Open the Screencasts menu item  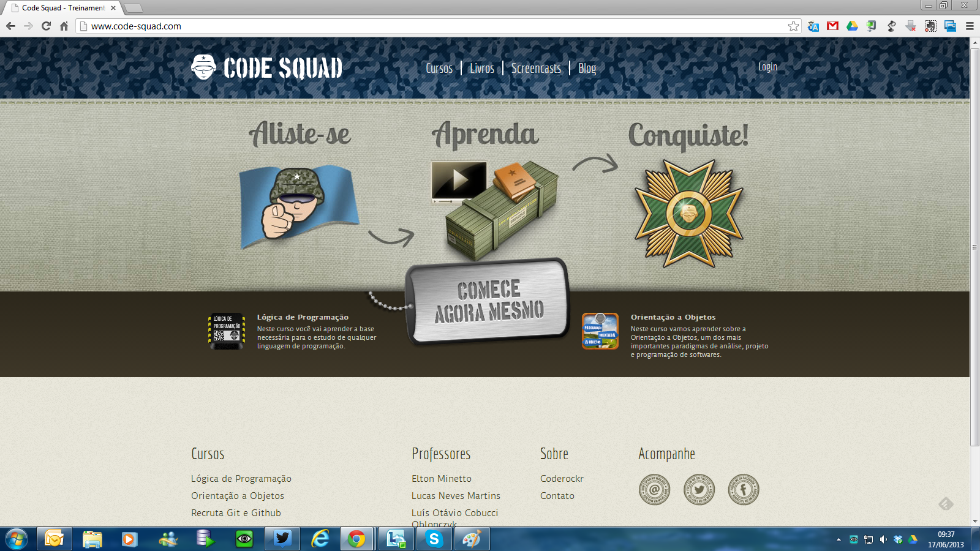(x=536, y=68)
